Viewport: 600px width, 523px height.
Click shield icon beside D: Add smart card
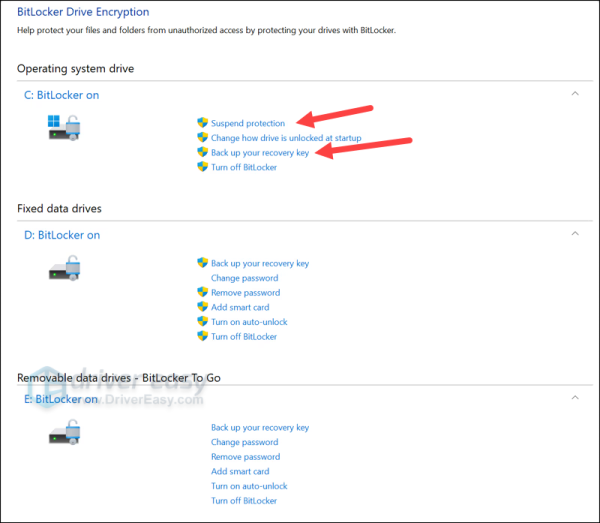click(202, 307)
